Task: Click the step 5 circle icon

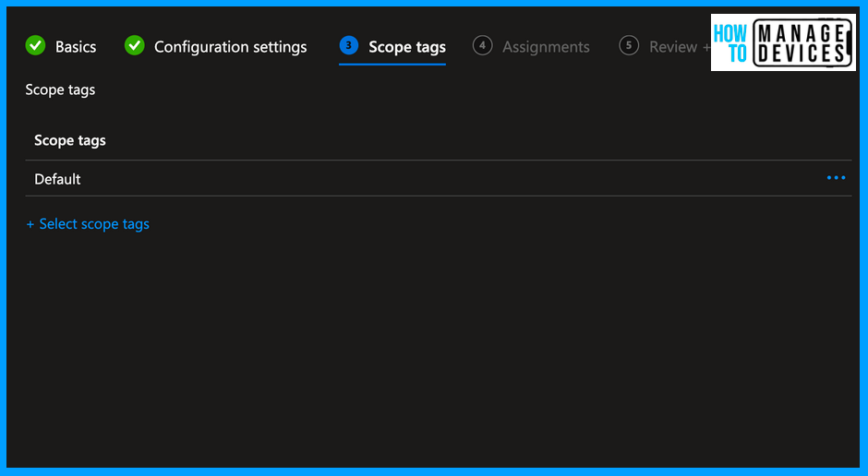Action: pos(629,45)
